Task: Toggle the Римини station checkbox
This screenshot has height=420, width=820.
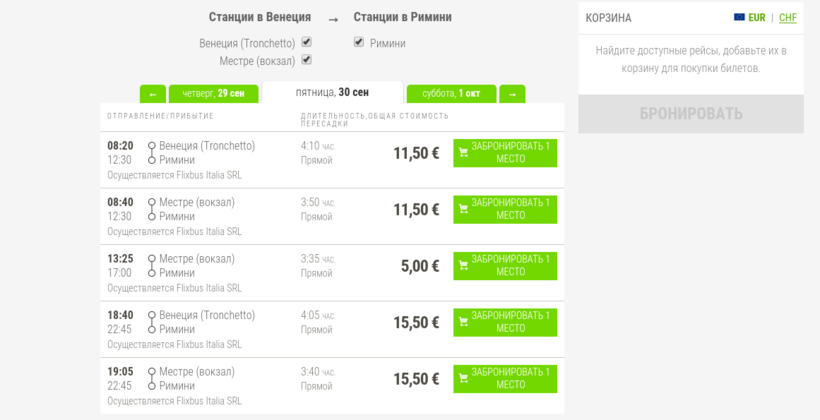Action: point(358,42)
